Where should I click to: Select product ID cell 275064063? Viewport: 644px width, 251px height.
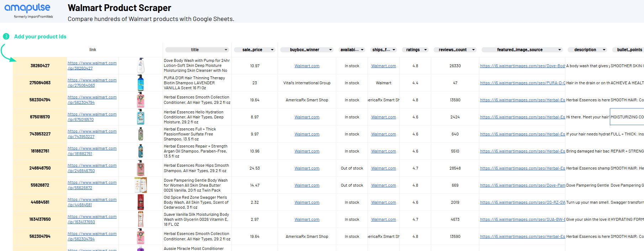(40, 83)
